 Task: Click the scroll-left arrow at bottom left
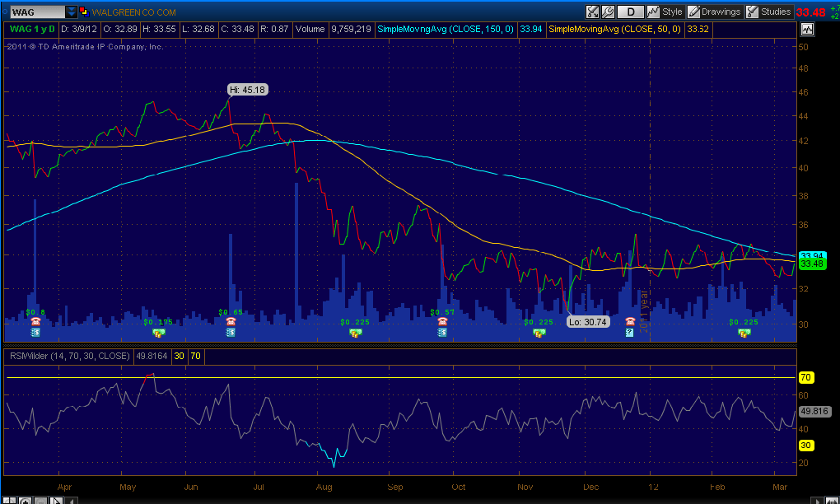72,501
